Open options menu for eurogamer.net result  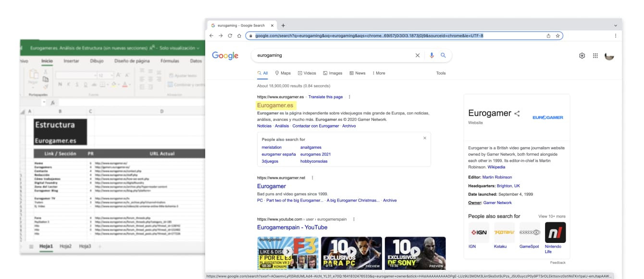click(313, 178)
